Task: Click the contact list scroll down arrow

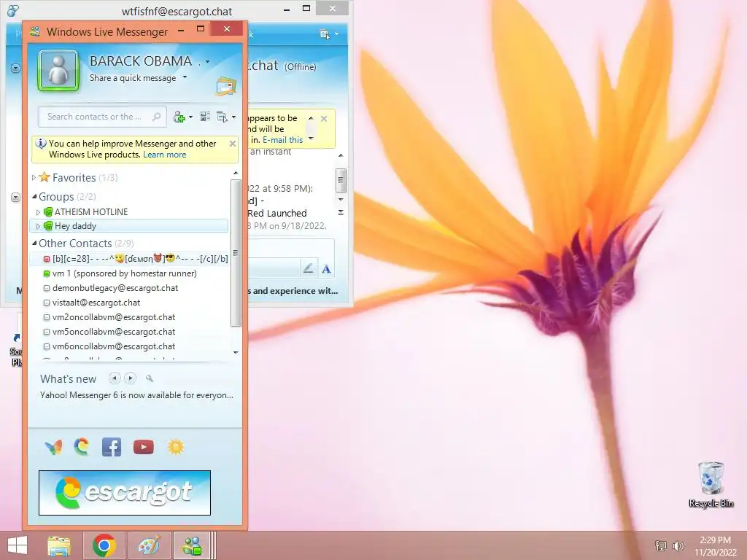Action: [236, 352]
